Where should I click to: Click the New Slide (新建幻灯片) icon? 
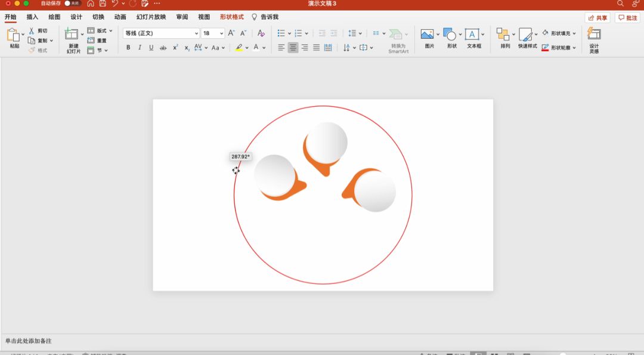click(72, 35)
